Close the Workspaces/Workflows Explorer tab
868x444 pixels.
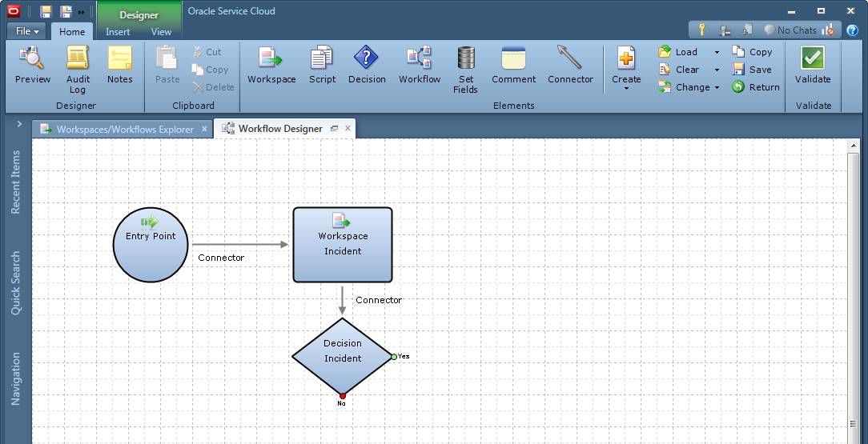pyautogui.click(x=203, y=129)
